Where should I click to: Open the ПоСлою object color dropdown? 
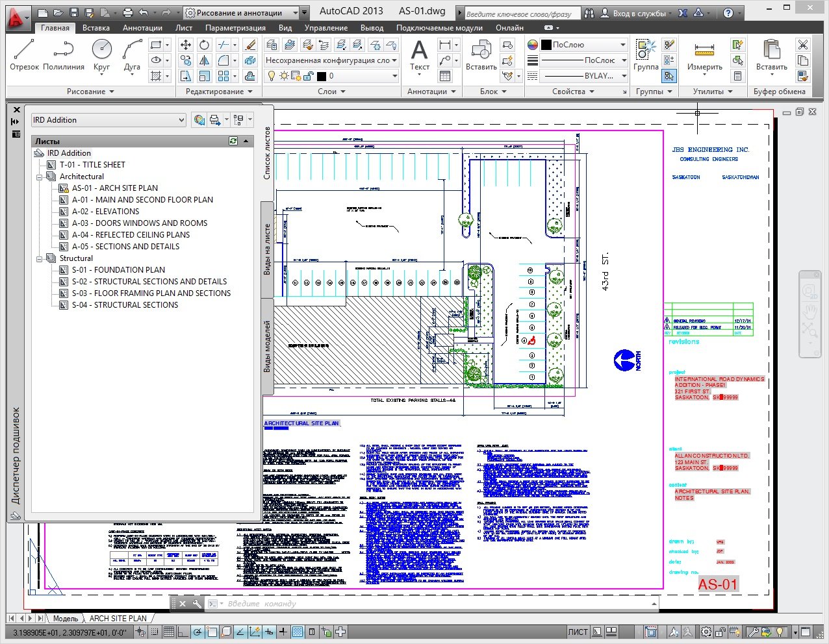pos(583,45)
